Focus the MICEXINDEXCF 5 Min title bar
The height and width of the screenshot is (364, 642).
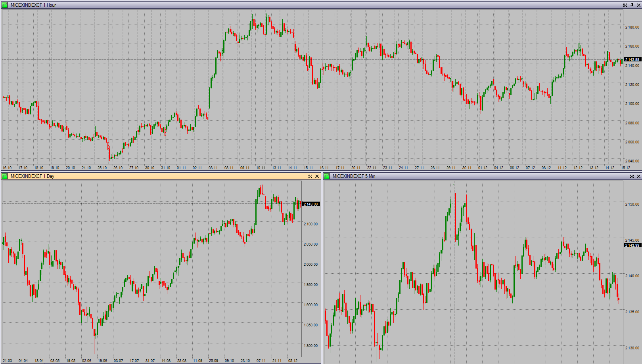pyautogui.click(x=476, y=176)
